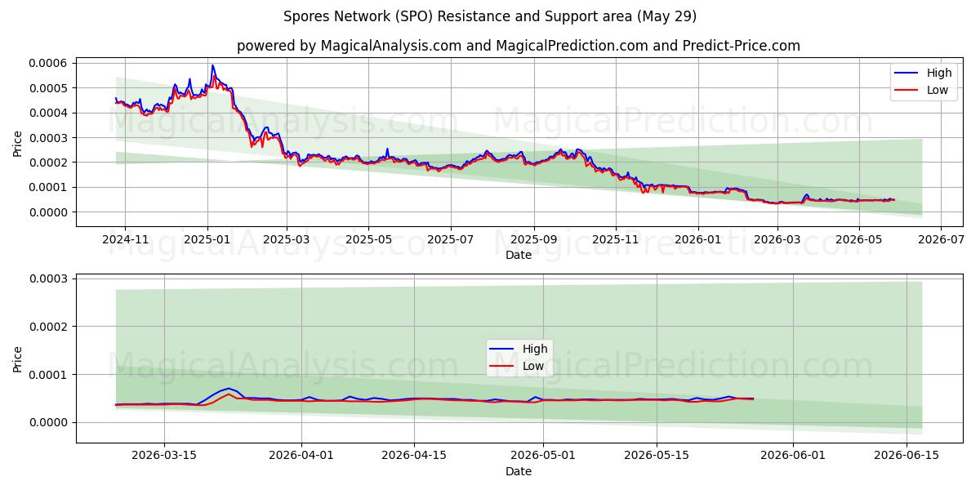
Task: Click the '2026-04-01' x-axis label
Action: coord(301,457)
